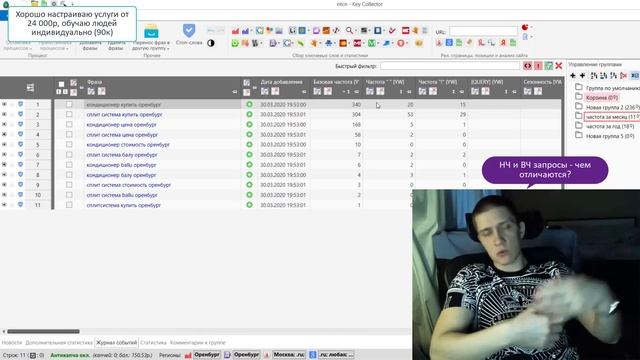Expand row 1 marker at left edge
The width and height of the screenshot is (640, 360).
coord(4,104)
